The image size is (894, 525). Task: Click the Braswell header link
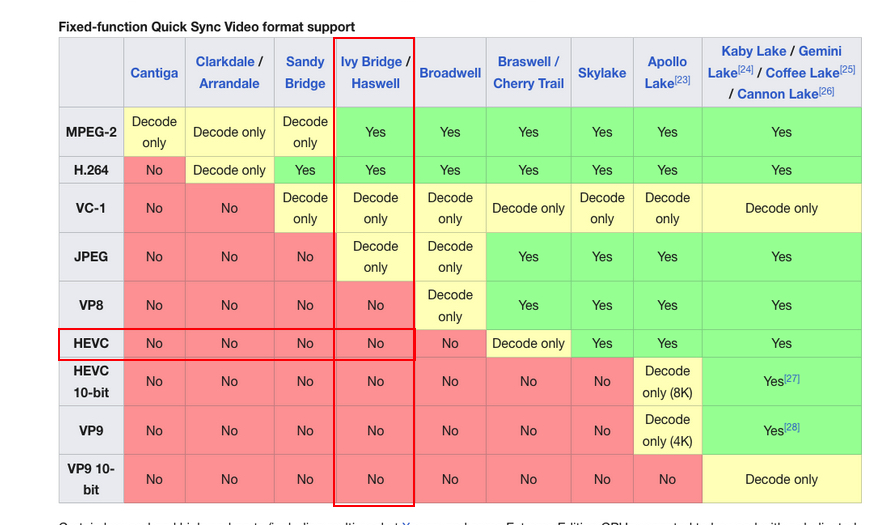(x=523, y=62)
